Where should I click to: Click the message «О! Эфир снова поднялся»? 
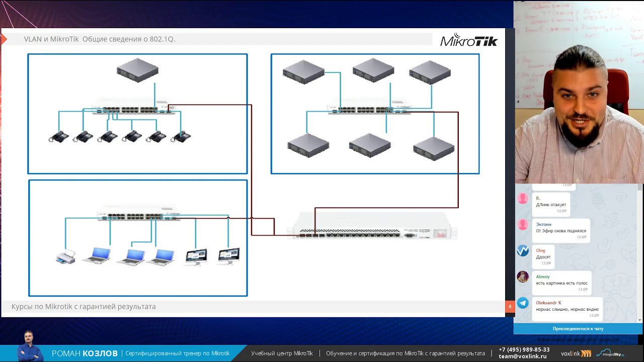click(561, 231)
